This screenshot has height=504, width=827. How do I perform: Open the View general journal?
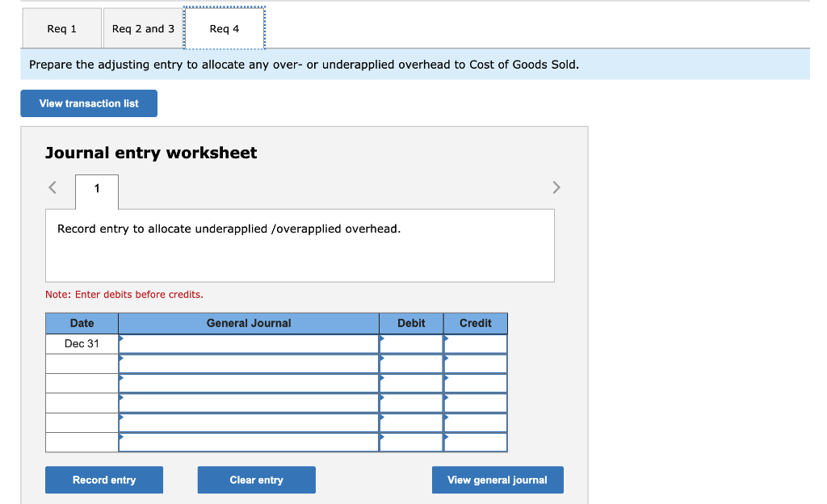(x=497, y=480)
